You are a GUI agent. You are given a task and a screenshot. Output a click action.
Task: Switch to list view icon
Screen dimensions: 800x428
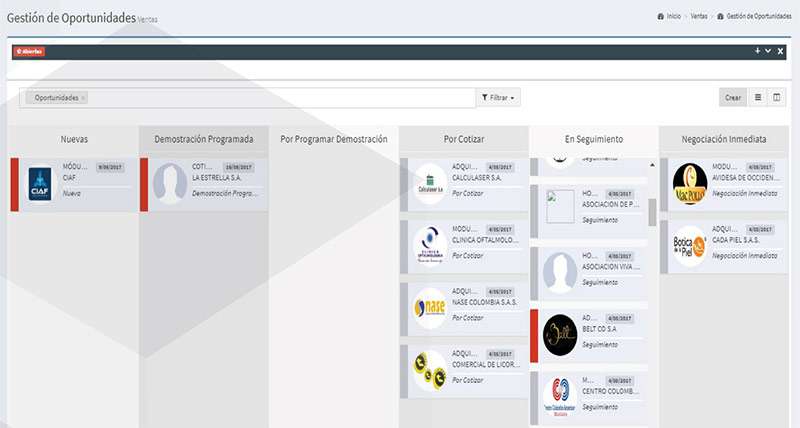[758, 97]
